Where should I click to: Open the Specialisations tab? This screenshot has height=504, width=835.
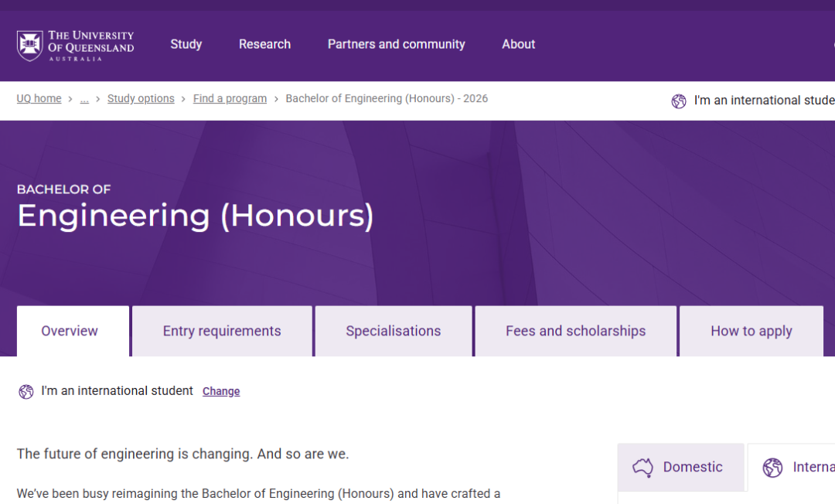[x=393, y=331]
